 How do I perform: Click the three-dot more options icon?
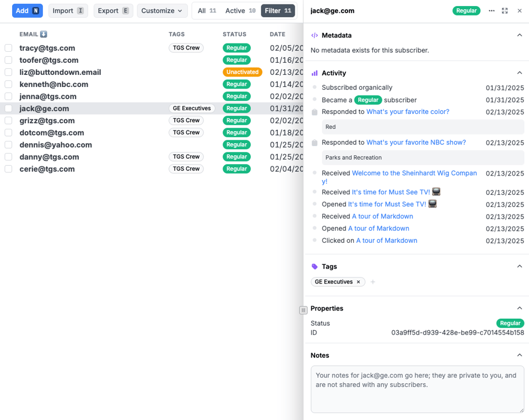click(x=492, y=11)
